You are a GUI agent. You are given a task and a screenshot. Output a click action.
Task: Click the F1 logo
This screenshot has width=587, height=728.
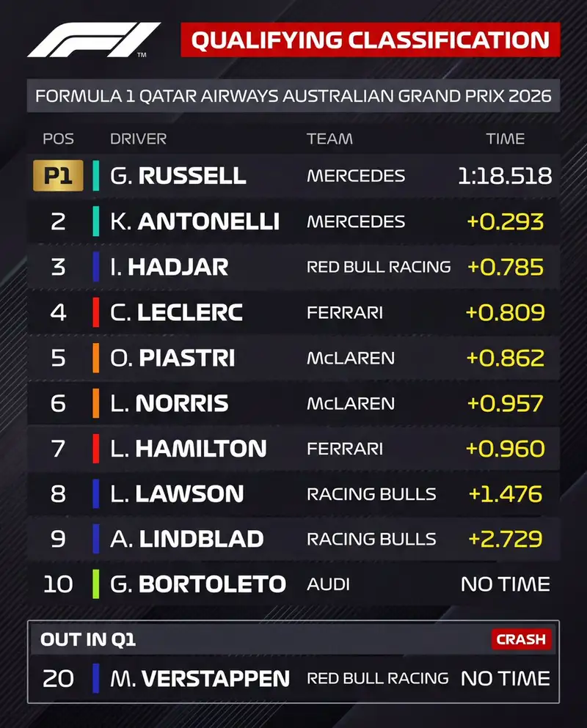93,40
